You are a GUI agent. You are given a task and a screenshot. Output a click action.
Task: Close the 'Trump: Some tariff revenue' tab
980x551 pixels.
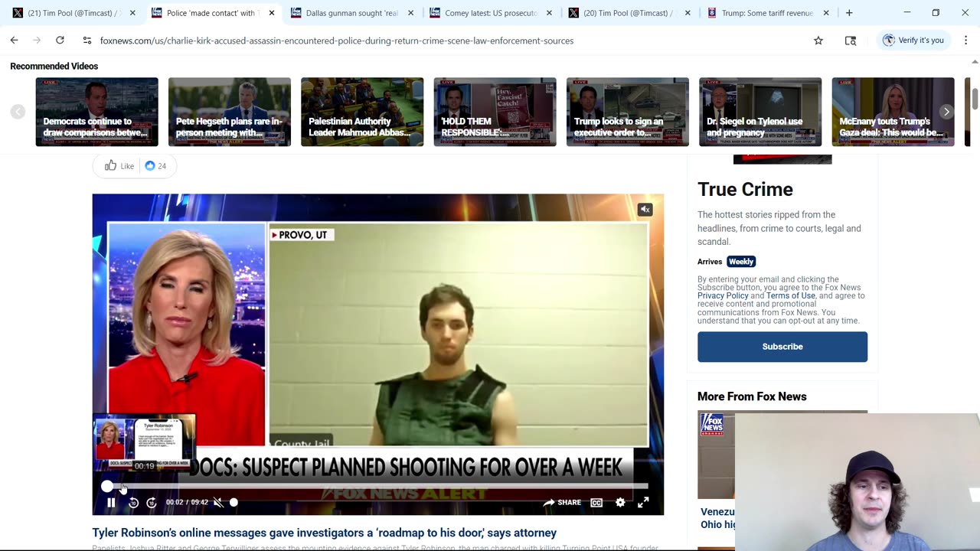[826, 13]
